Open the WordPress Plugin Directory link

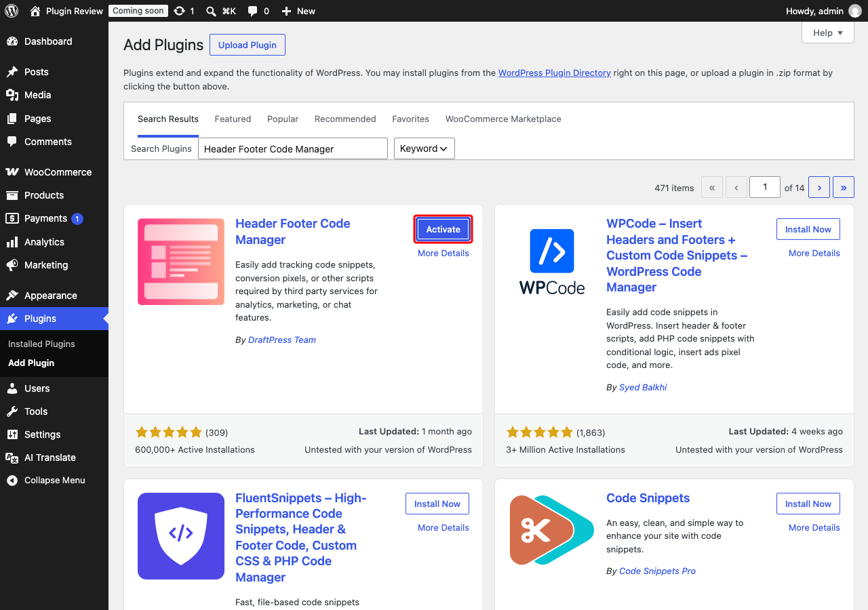point(555,73)
